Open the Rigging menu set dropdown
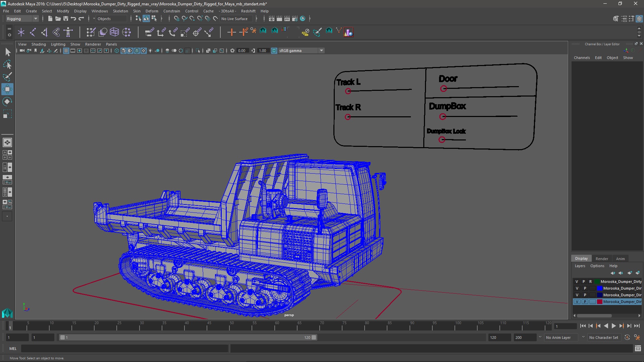 coord(22,19)
